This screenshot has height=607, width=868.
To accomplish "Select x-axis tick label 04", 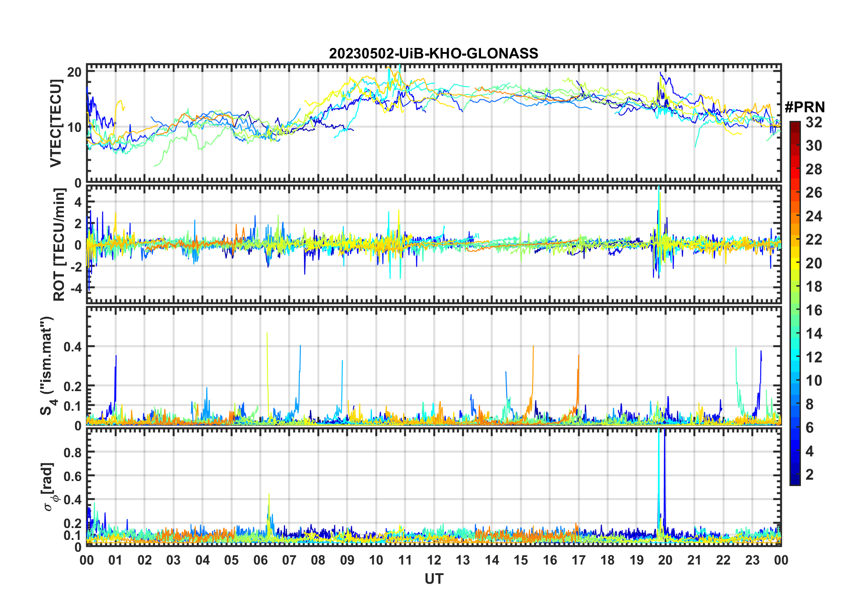I will click(x=203, y=560).
